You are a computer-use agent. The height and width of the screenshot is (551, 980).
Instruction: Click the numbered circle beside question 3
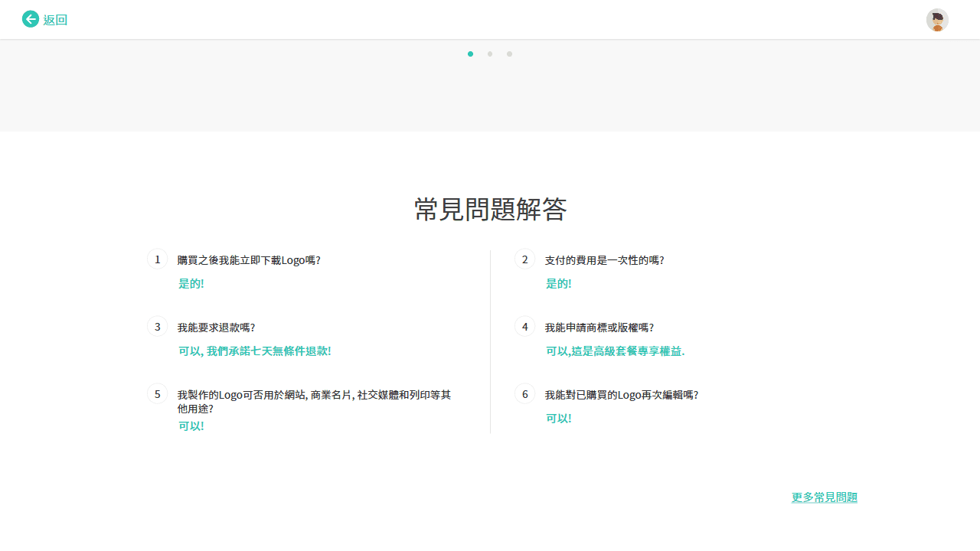point(157,326)
